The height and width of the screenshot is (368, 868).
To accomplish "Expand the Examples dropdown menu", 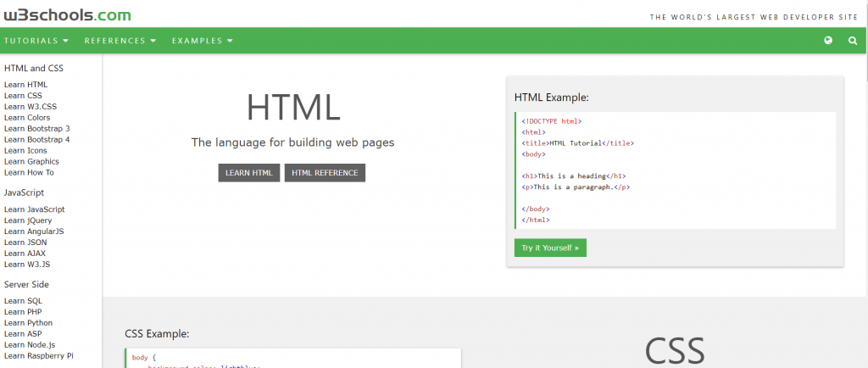I will coord(203,41).
